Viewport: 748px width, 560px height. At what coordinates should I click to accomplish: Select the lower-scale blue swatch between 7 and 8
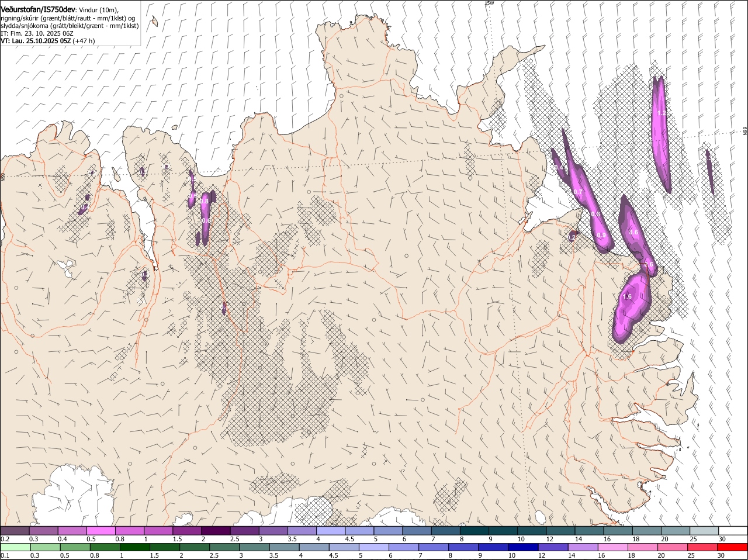(x=434, y=547)
